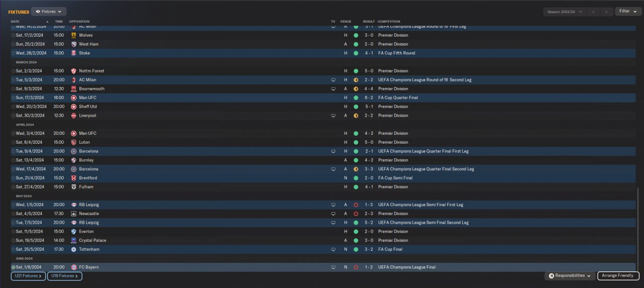644x288 pixels.
Task: Click the Arrange Friendly button
Action: tap(618, 276)
